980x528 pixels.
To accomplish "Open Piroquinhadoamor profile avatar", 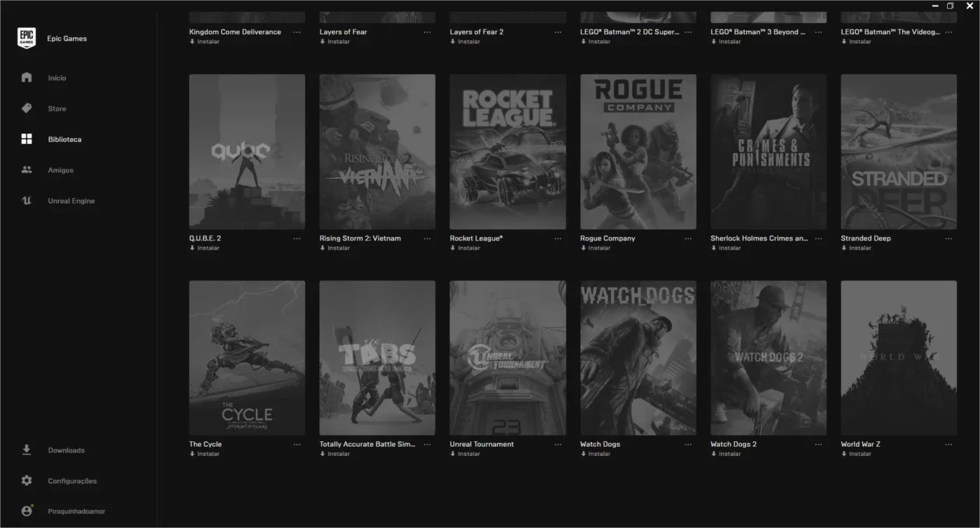I will tap(27, 511).
